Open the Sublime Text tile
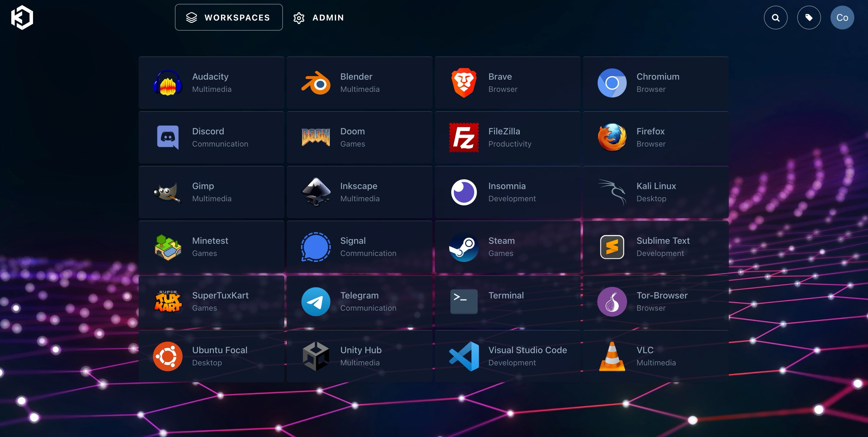 click(x=655, y=247)
